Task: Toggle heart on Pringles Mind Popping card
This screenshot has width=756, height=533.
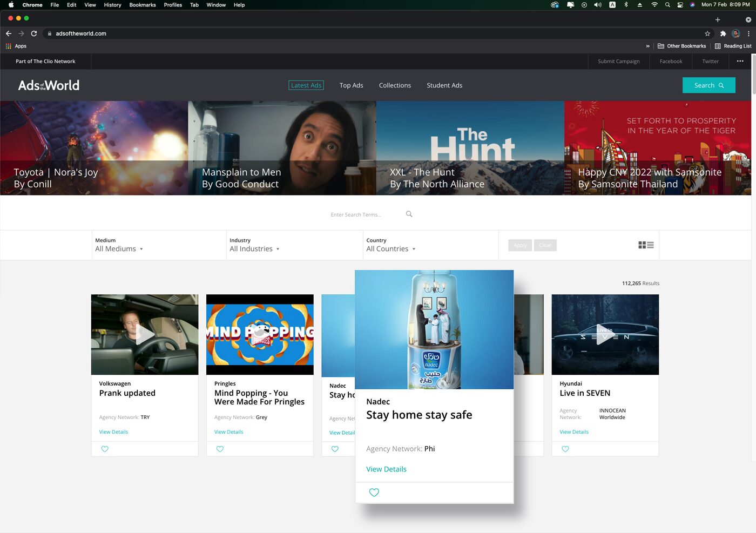Action: tap(220, 449)
